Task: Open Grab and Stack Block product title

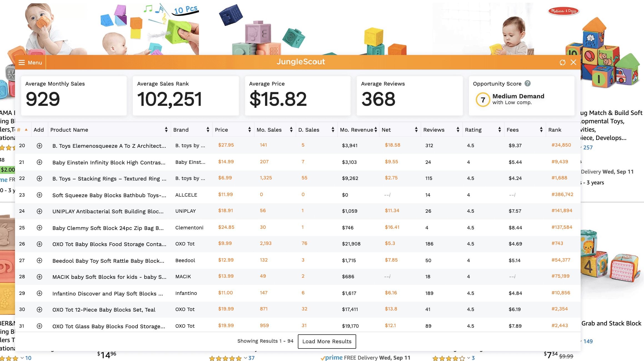Action: point(611,323)
